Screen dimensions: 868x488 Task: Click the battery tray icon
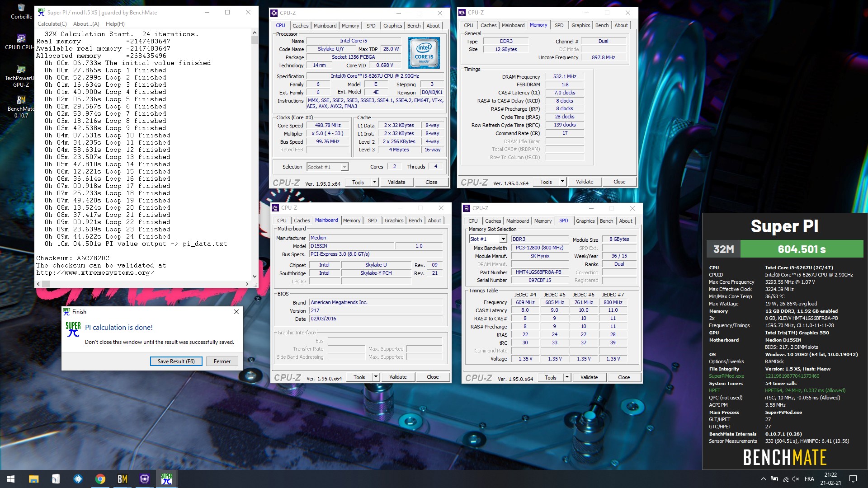(774, 479)
